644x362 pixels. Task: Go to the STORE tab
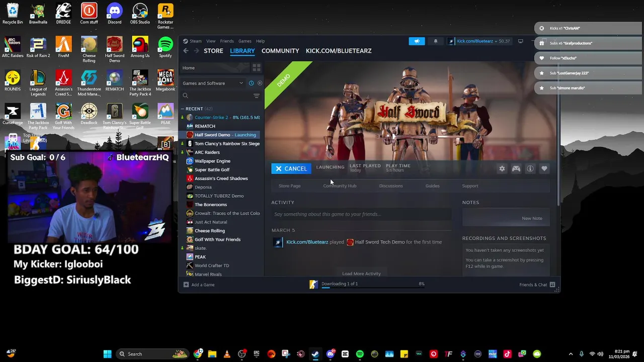[213, 51]
